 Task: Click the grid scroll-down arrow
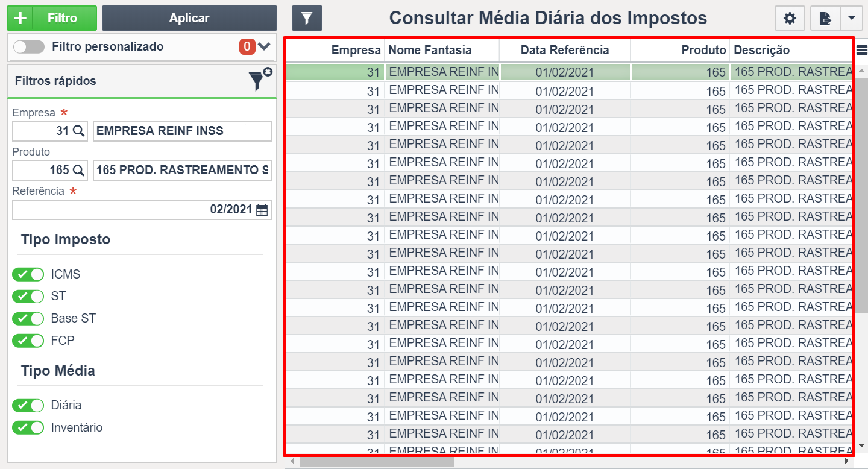tap(862, 446)
